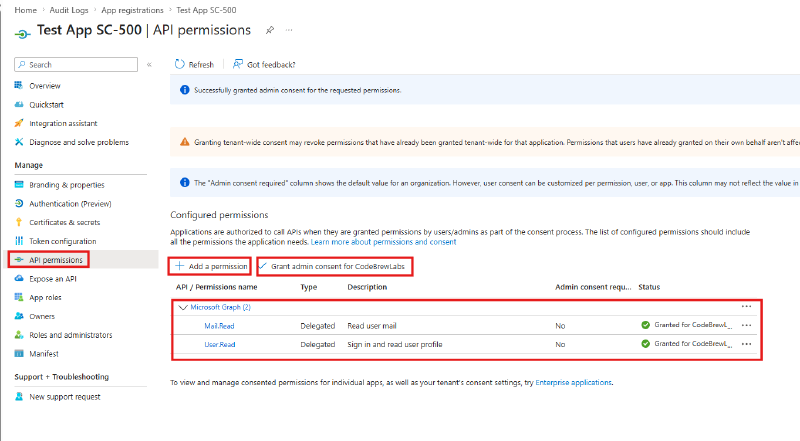Click the Got feedback person icon
The width and height of the screenshot is (800, 441).
238,64
